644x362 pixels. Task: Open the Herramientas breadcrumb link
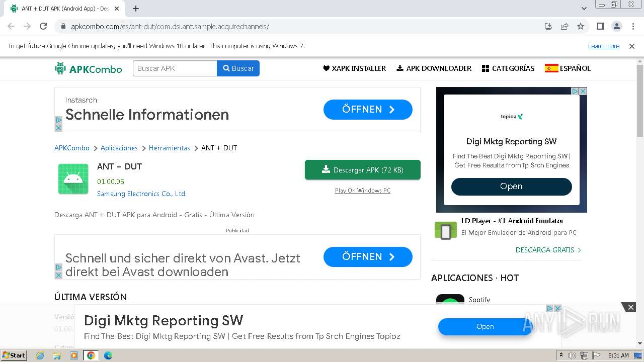[x=170, y=148]
